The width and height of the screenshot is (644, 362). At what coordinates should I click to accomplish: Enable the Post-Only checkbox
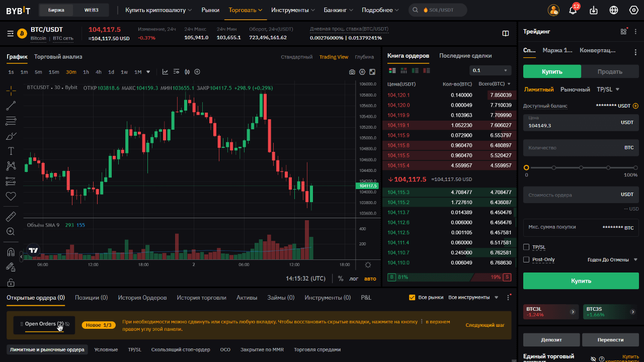tap(526, 260)
